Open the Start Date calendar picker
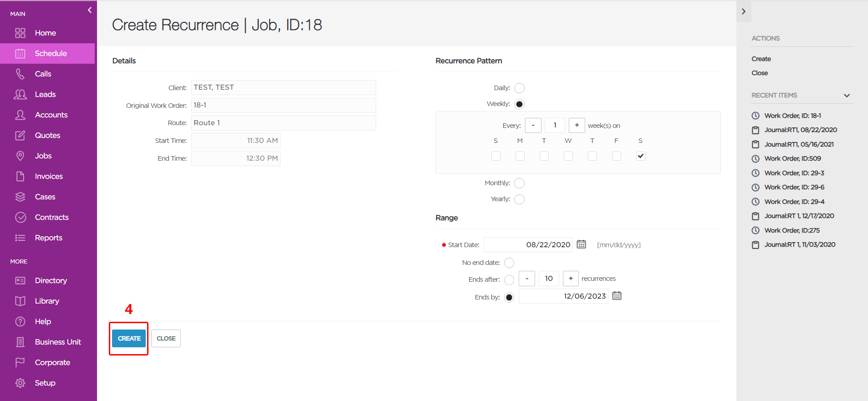The width and height of the screenshot is (868, 401). (581, 244)
